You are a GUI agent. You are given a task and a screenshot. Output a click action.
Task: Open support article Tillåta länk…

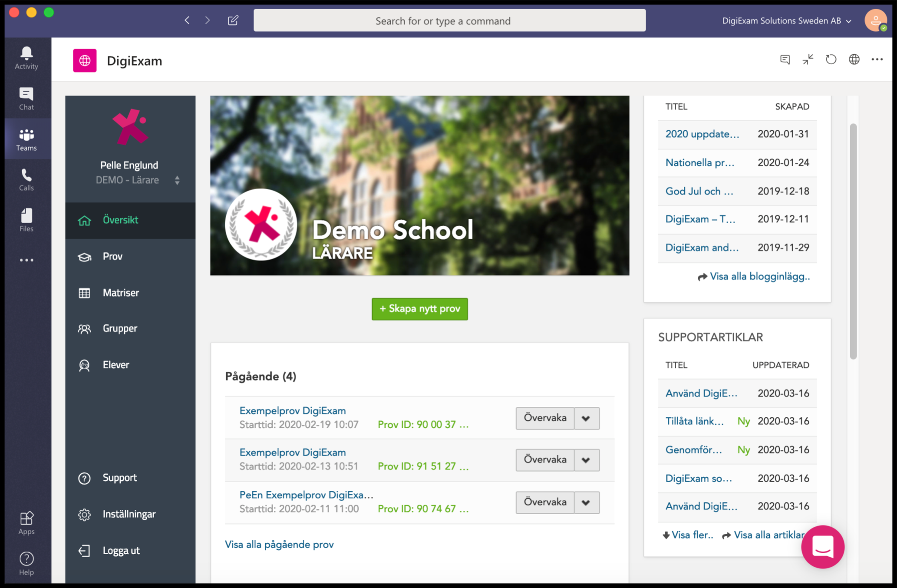695,421
